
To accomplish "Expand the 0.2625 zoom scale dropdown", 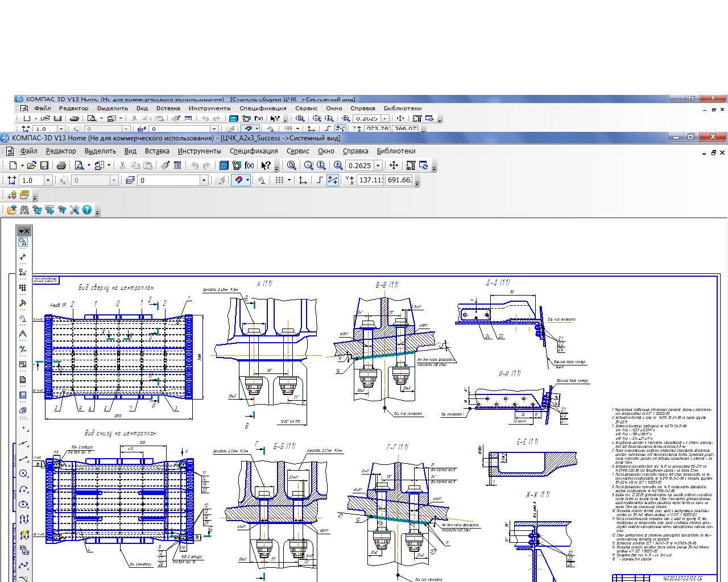I will (377, 165).
